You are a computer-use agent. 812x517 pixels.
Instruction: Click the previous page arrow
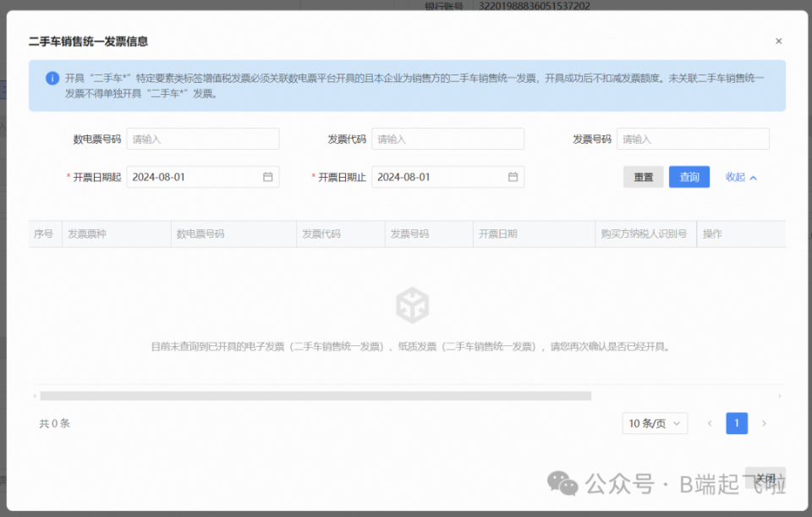point(710,423)
